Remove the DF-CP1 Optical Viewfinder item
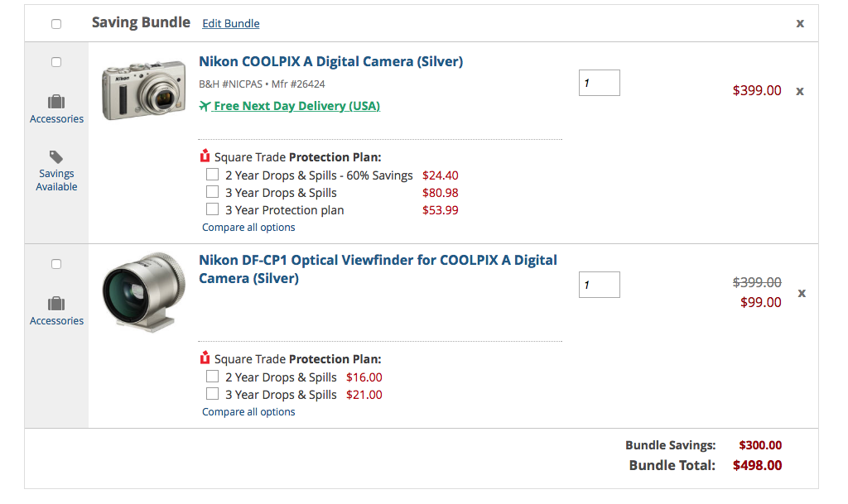Screen dimensions: 848x504 coord(802,293)
